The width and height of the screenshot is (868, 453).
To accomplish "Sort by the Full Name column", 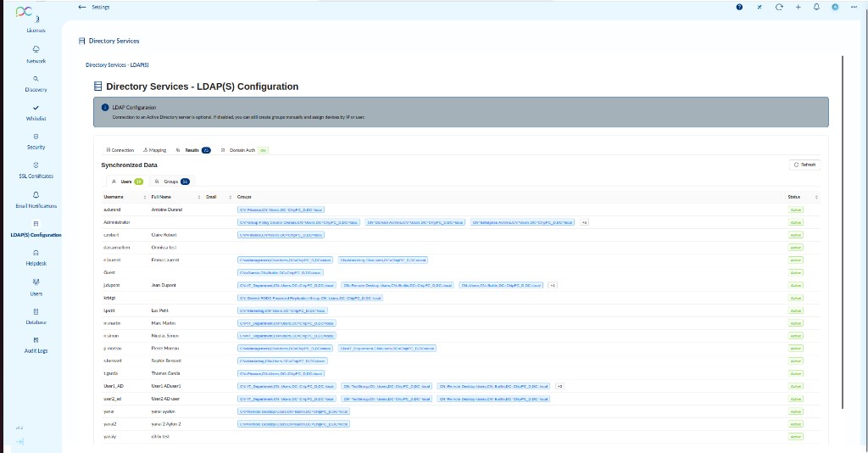I will (x=175, y=197).
